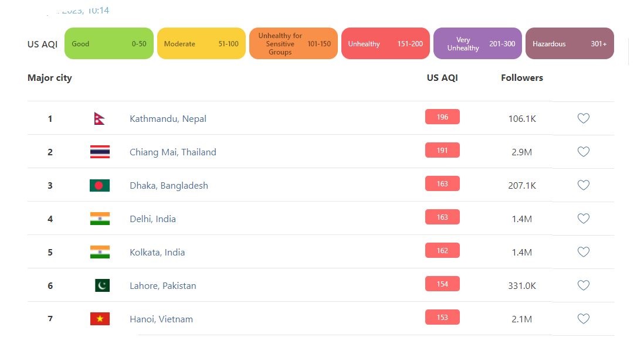The height and width of the screenshot is (344, 644).
Task: Click the Bangladesh flag icon
Action: point(100,185)
